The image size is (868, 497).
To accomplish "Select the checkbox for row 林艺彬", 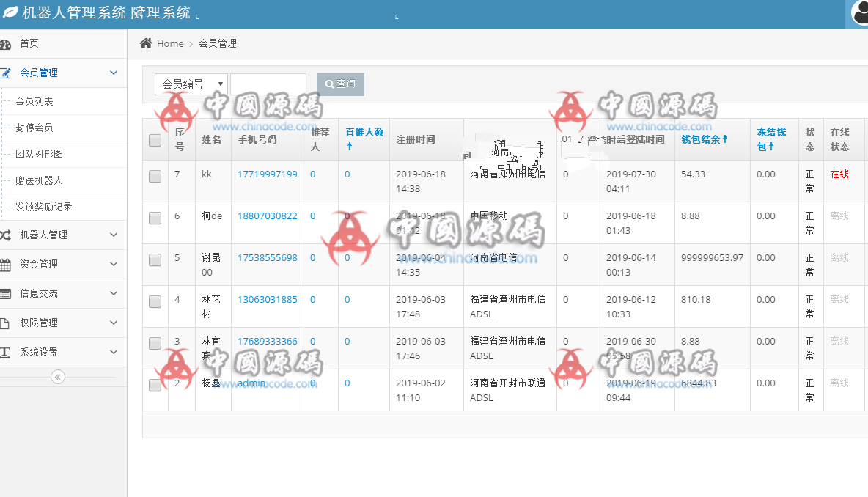I will (x=155, y=301).
